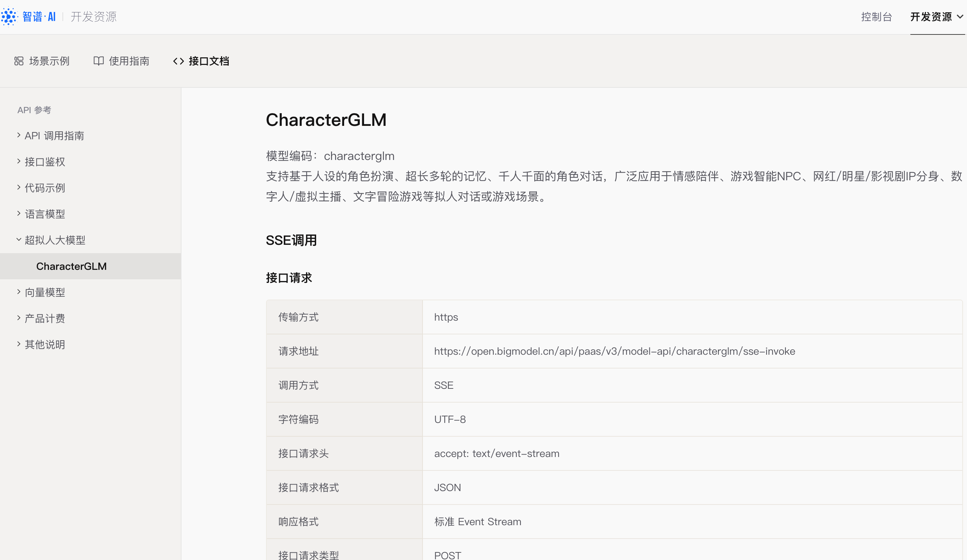
Task: Expand the 接口鉴权 chevron
Action: (19, 161)
